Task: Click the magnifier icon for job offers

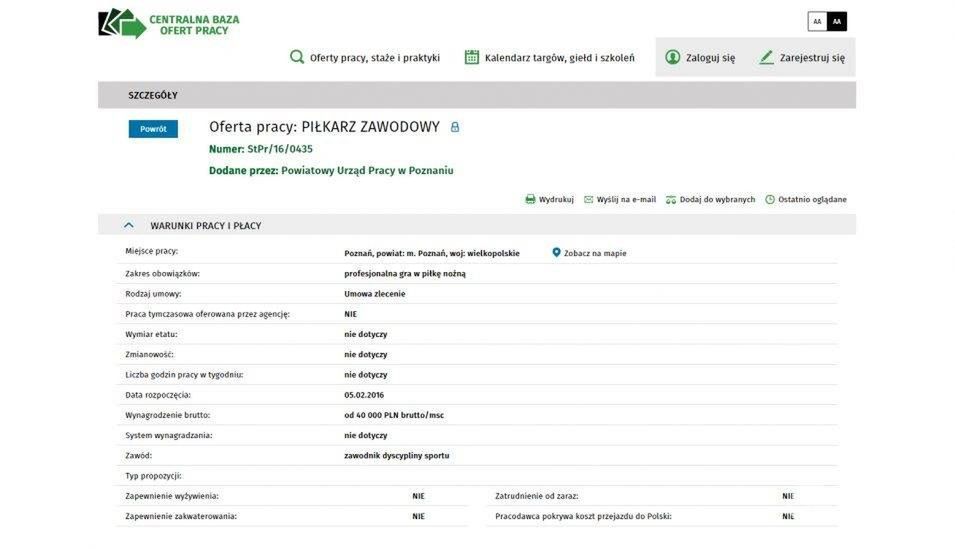Action: tap(297, 57)
